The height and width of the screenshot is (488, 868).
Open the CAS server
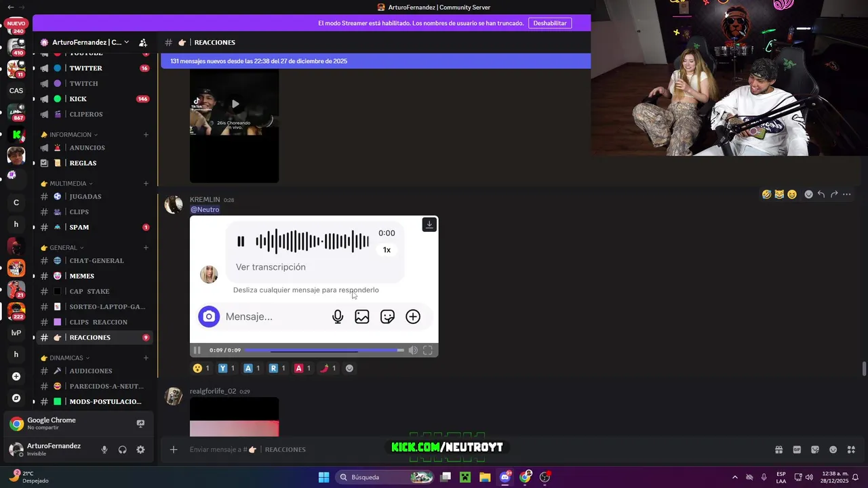pyautogui.click(x=16, y=90)
